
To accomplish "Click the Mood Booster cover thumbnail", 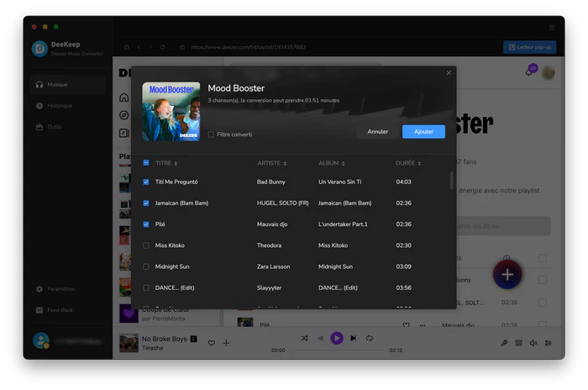I will (171, 112).
